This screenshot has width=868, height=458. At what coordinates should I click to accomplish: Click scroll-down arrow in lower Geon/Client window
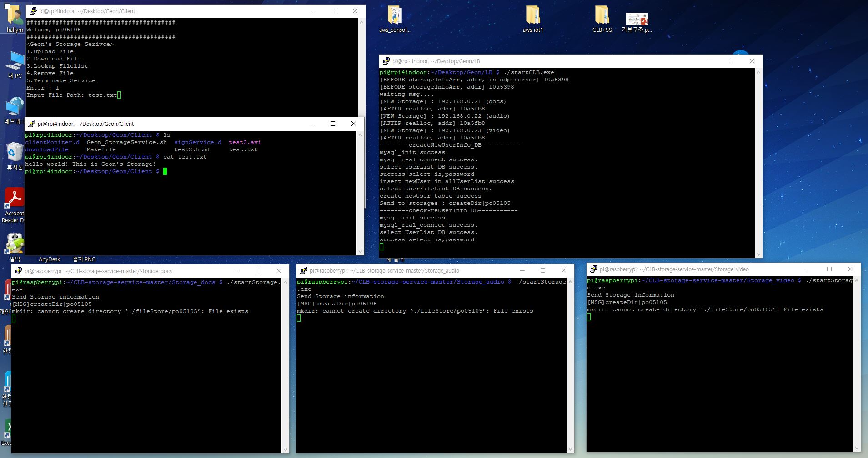(x=361, y=251)
